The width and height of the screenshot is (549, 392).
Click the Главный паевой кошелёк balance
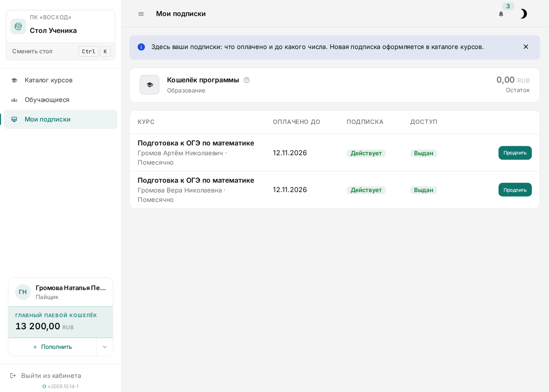pyautogui.click(x=60, y=322)
